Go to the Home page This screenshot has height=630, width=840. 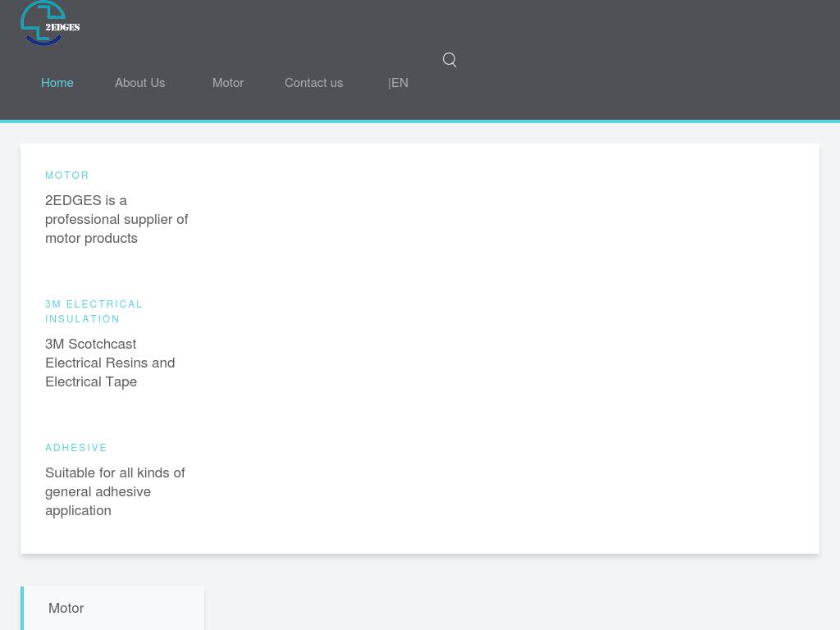[x=57, y=83]
